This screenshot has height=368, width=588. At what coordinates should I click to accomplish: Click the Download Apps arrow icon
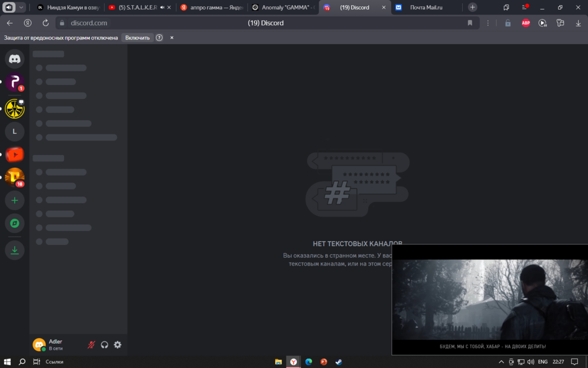15,250
